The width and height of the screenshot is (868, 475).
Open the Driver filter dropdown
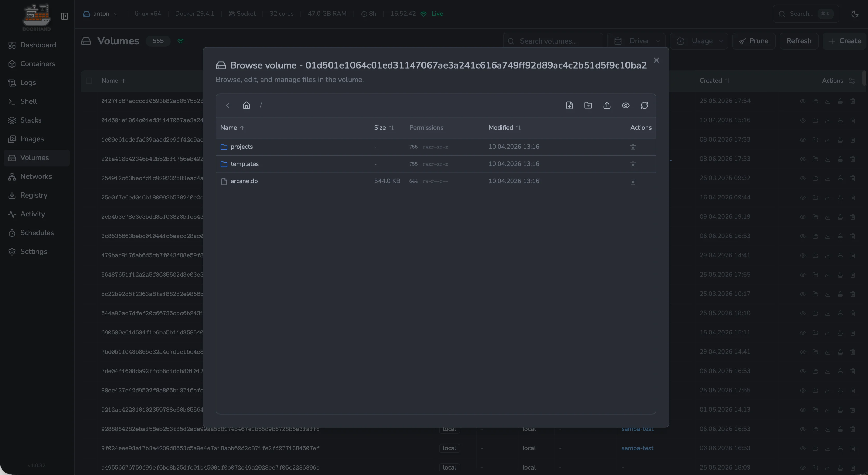coord(636,41)
